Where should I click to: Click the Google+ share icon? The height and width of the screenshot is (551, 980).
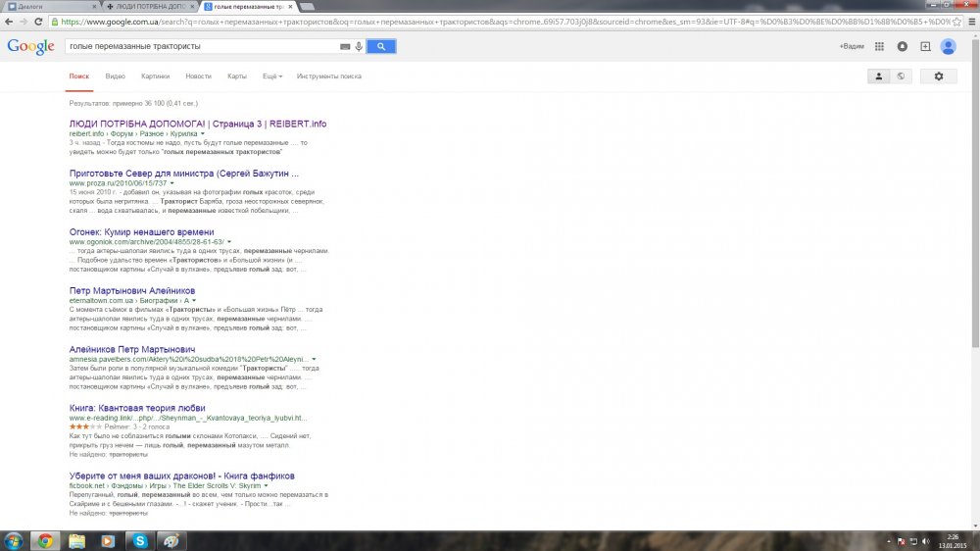[924, 46]
